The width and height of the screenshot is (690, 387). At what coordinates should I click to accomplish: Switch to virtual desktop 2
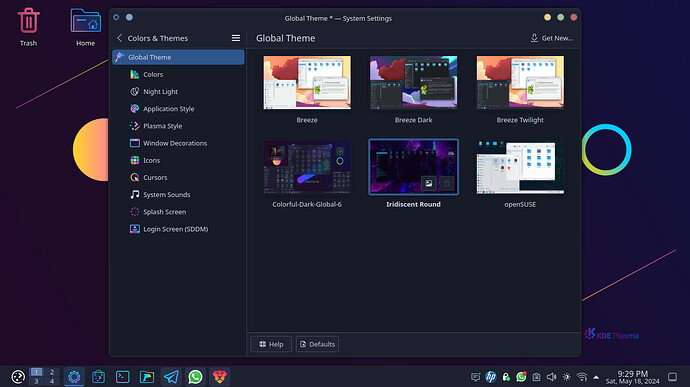[x=52, y=372]
